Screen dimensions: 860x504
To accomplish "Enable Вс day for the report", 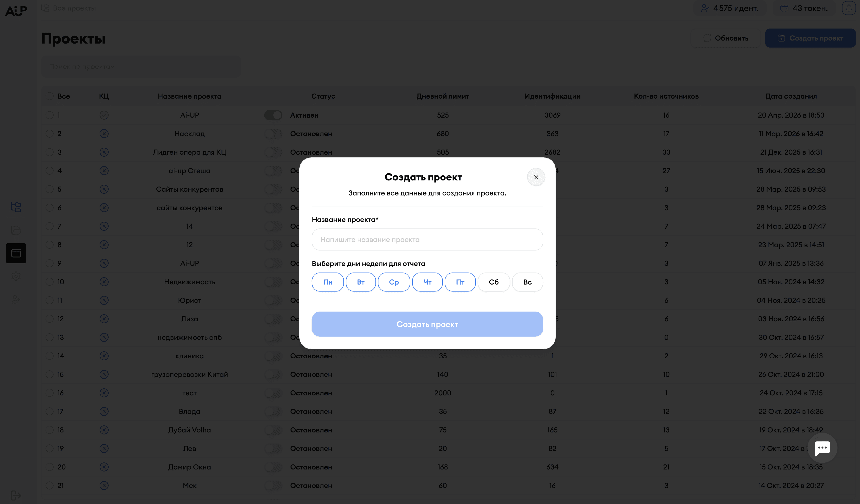I will pyautogui.click(x=527, y=282).
